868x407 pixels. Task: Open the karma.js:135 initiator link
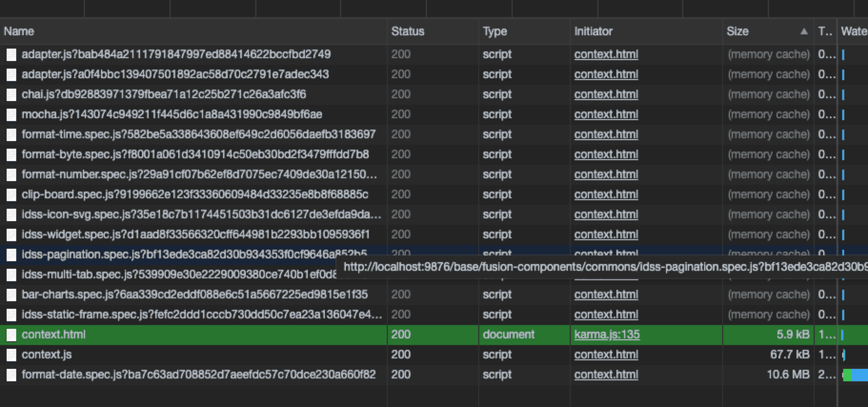coord(607,335)
